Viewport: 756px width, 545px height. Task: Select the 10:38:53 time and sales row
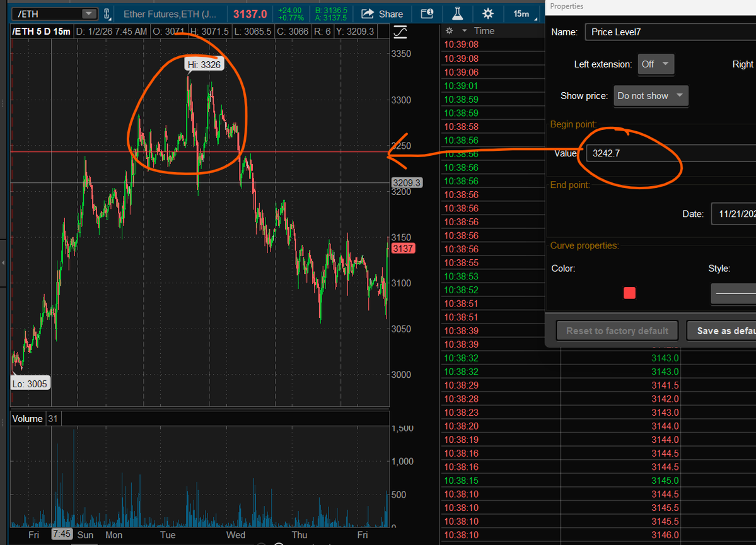coord(492,276)
